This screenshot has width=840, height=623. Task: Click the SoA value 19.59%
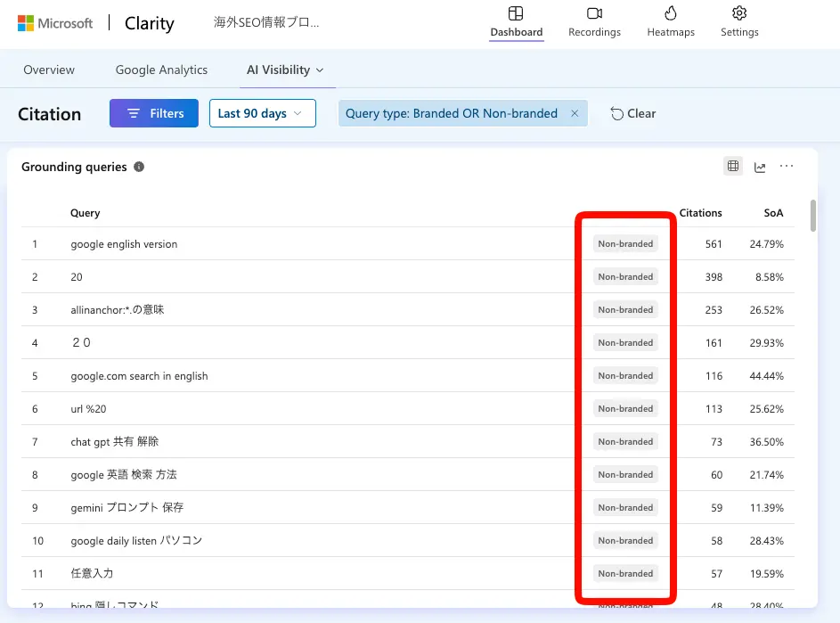[x=767, y=574]
